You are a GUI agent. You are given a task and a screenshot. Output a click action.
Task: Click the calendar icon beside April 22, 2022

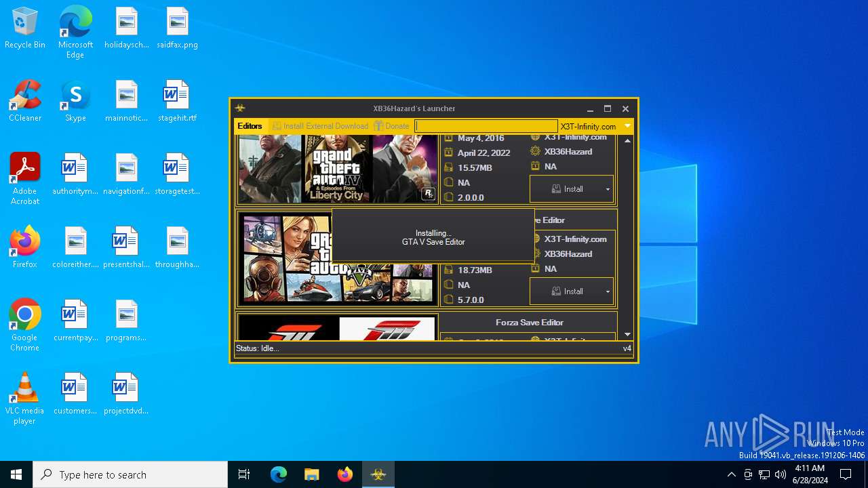point(448,152)
